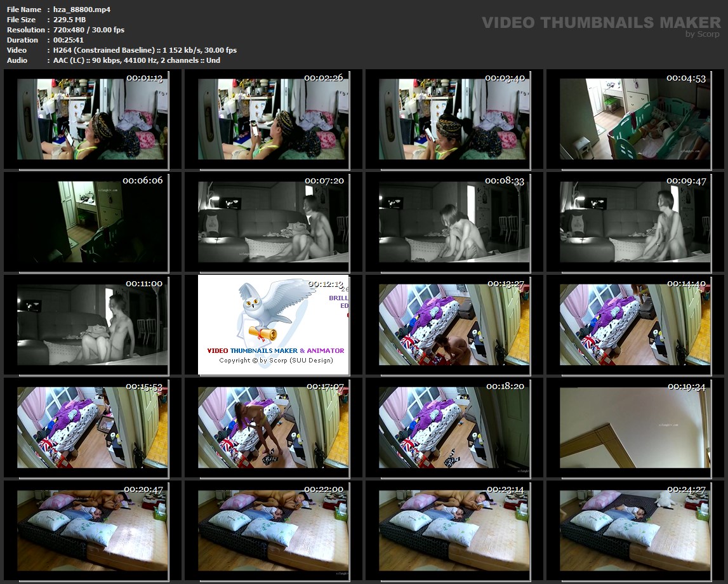
Task: Click the 'Audio' label
Action: (17, 60)
